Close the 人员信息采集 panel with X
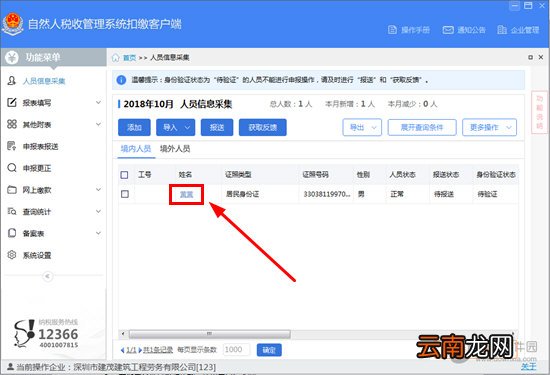Screen dimensions: 550x375 click(x=541, y=57)
